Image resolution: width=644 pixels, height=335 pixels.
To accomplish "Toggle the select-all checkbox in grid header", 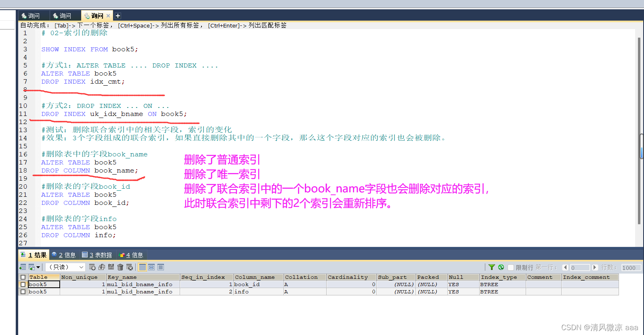I will coord(23,277).
